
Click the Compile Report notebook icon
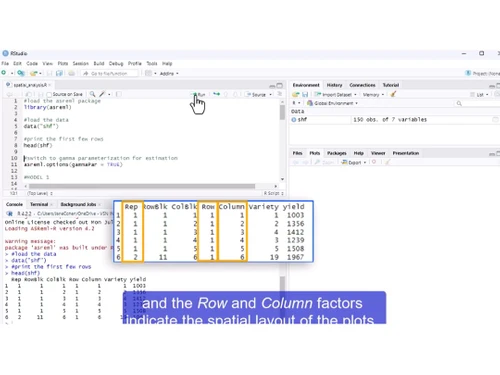coord(119,94)
